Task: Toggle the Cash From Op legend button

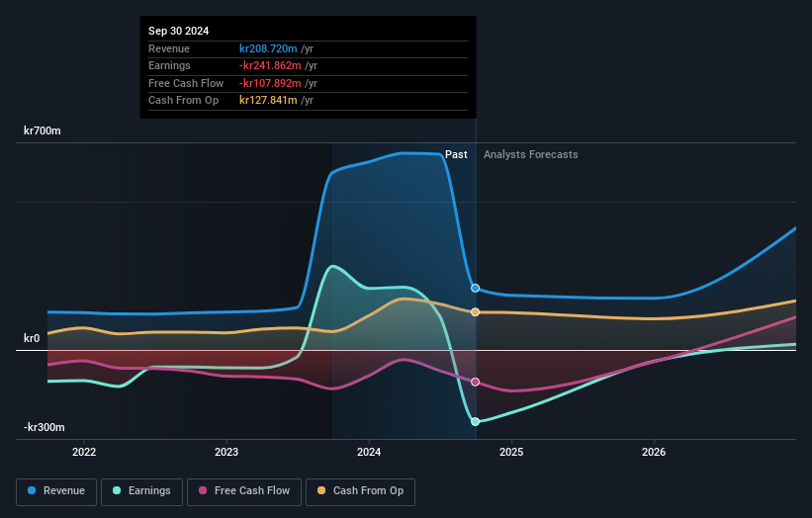Action: [x=360, y=491]
